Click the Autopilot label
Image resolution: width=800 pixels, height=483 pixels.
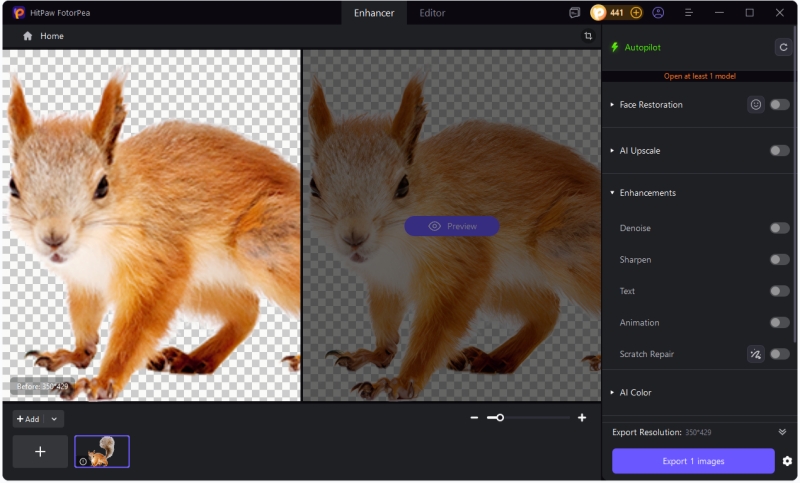click(x=642, y=47)
